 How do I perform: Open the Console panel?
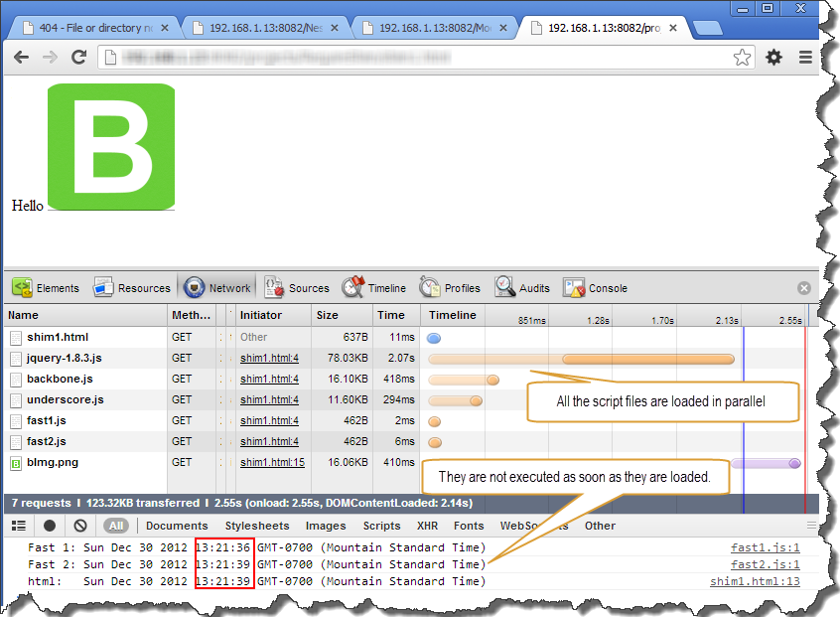click(595, 288)
